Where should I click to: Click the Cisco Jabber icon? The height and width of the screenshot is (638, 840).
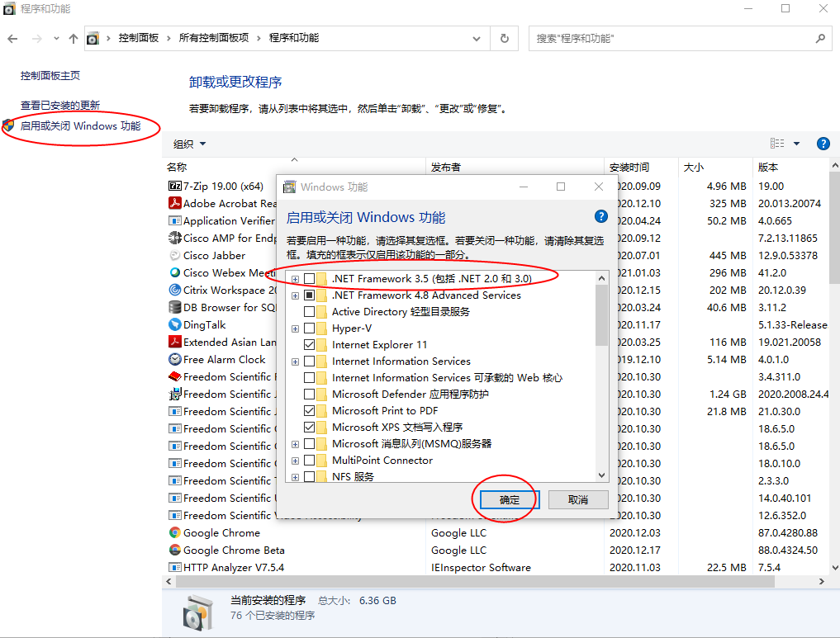coord(174,255)
